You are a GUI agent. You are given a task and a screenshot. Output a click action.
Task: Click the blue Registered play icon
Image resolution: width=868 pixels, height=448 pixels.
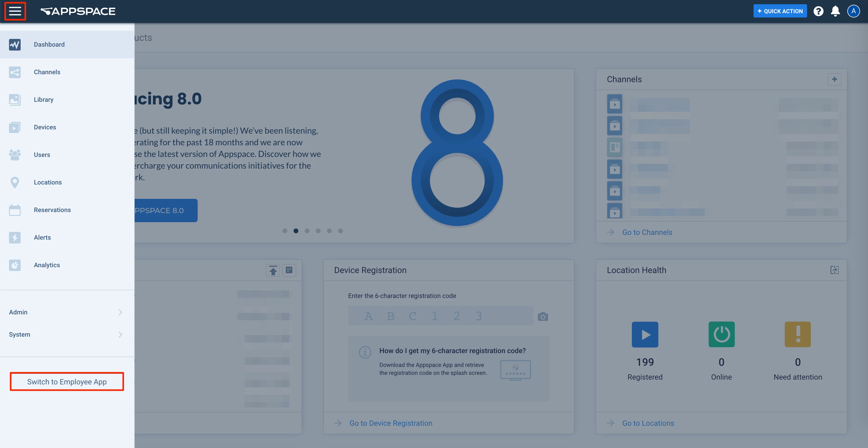tap(645, 334)
